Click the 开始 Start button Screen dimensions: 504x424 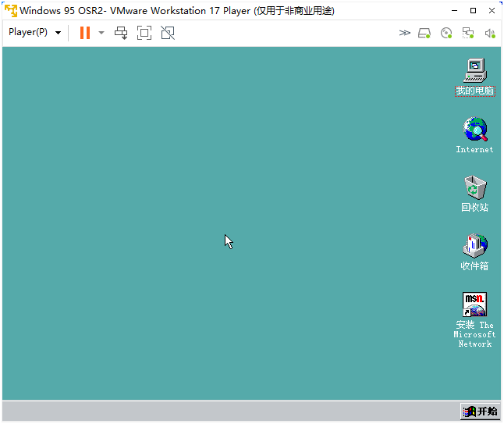tap(480, 411)
